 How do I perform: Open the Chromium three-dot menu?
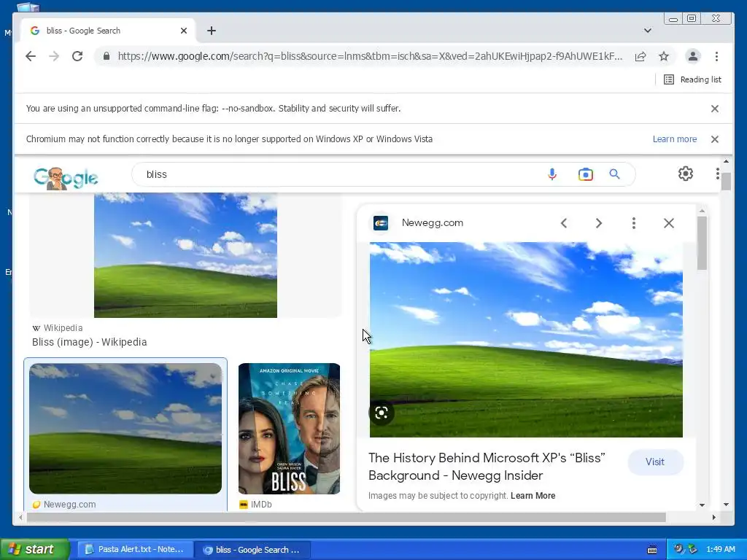[716, 56]
